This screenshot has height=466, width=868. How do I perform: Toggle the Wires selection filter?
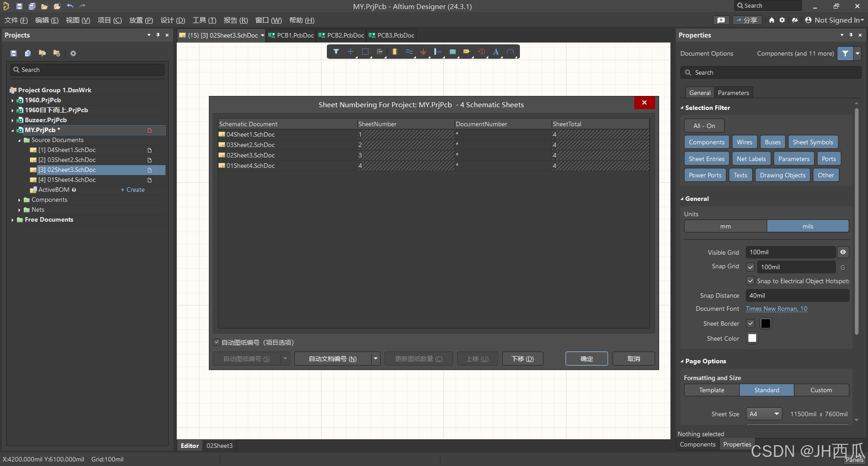pyautogui.click(x=745, y=142)
